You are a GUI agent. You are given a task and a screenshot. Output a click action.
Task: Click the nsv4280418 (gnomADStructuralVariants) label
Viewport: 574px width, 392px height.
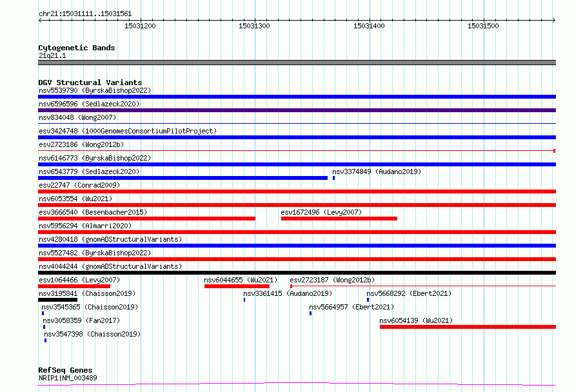(110, 239)
